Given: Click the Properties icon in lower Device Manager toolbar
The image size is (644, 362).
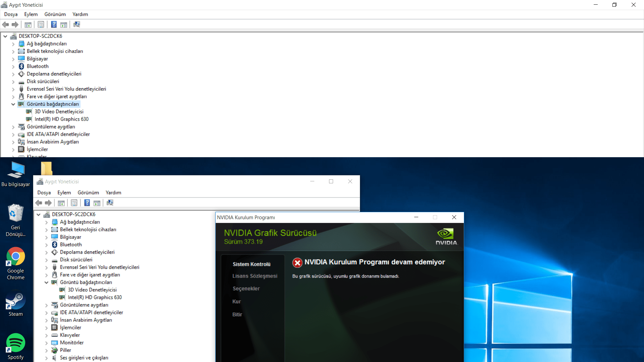Looking at the screenshot, I should pyautogui.click(x=74, y=203).
